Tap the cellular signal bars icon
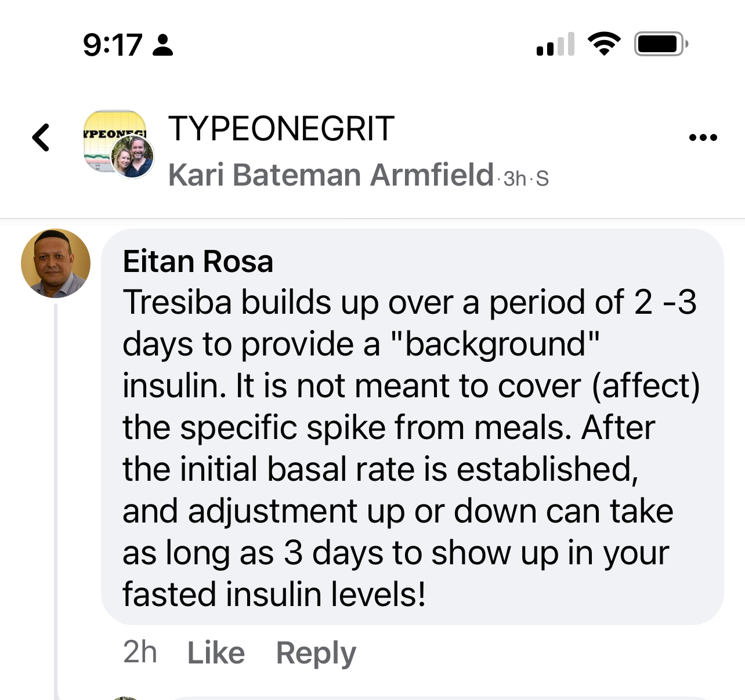This screenshot has height=700, width=745. [x=555, y=44]
